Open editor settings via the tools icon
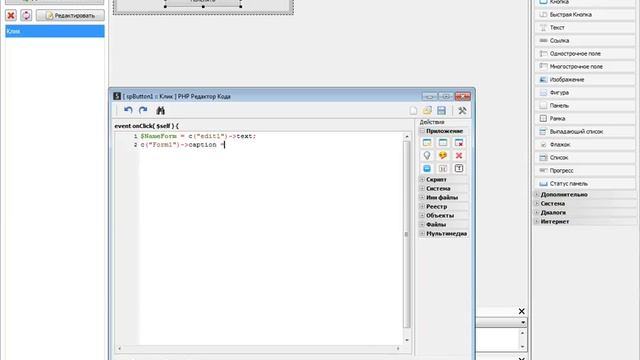The image size is (640, 360). coord(462,111)
